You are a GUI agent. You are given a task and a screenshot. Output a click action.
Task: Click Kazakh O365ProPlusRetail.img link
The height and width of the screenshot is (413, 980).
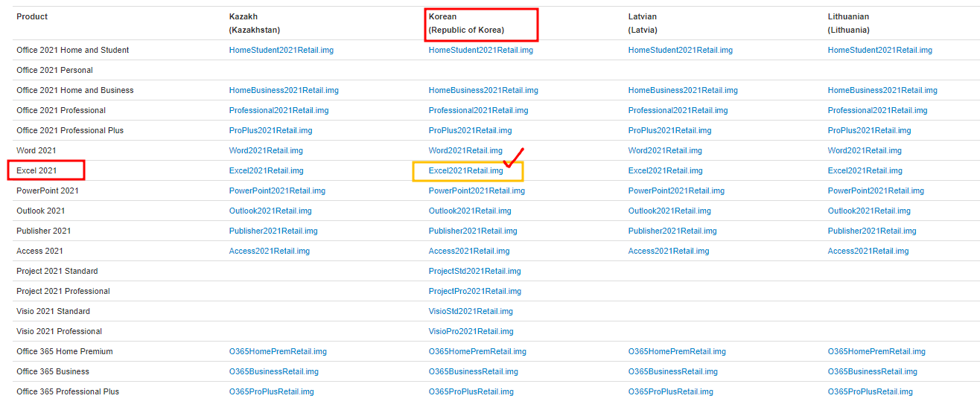pos(272,391)
